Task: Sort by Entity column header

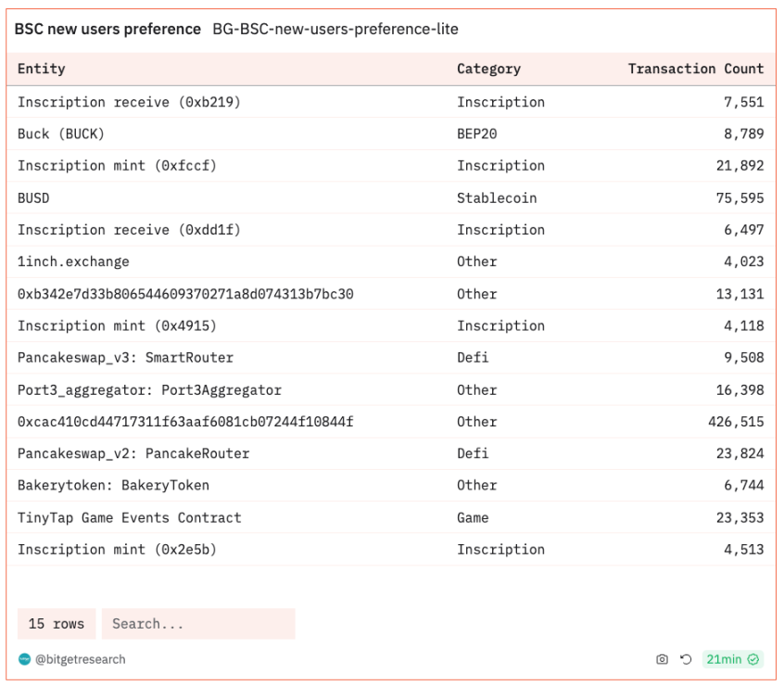Action: 42,69
